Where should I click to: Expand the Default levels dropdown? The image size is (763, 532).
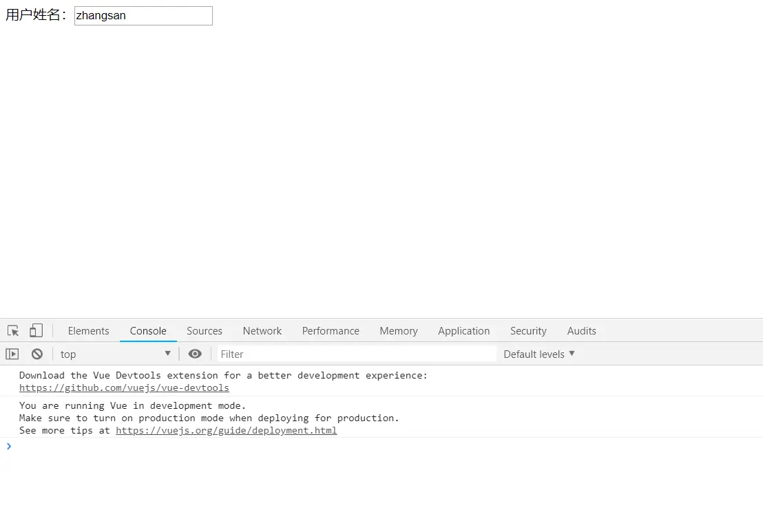pyautogui.click(x=539, y=354)
